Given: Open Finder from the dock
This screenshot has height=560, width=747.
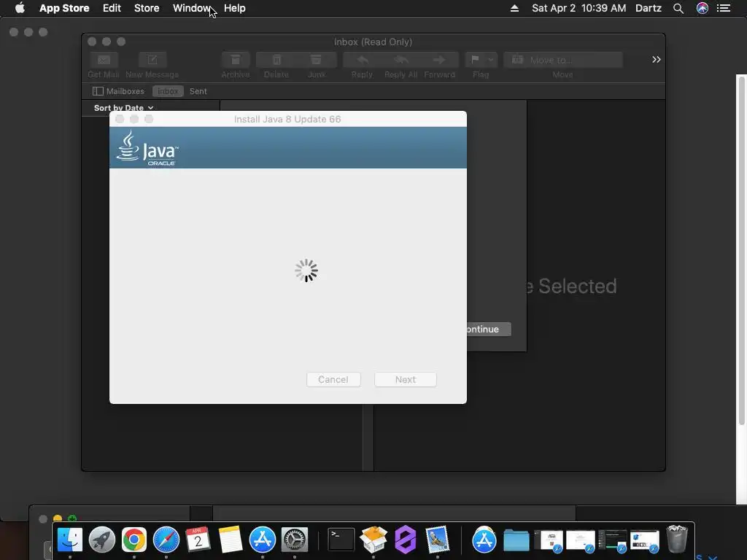Looking at the screenshot, I should click(70, 540).
